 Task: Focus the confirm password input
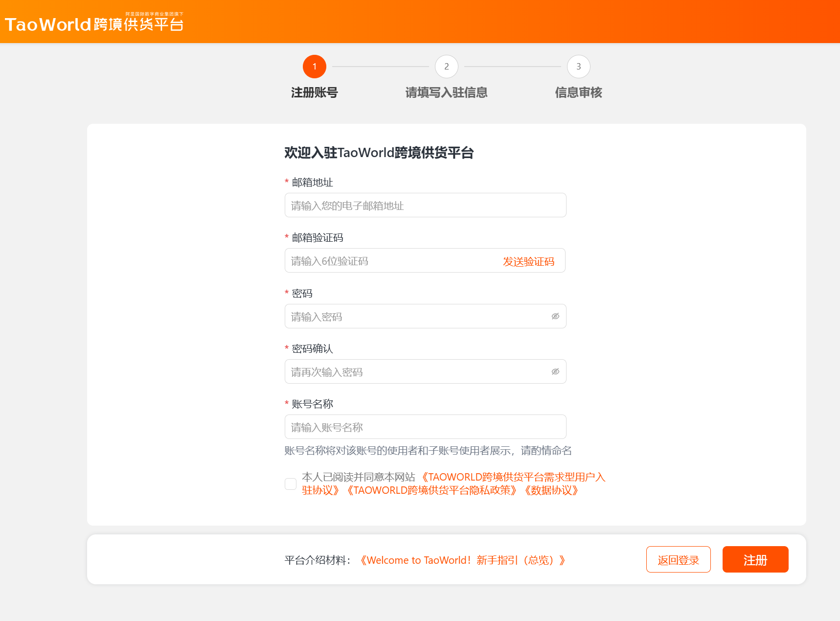tap(416, 372)
